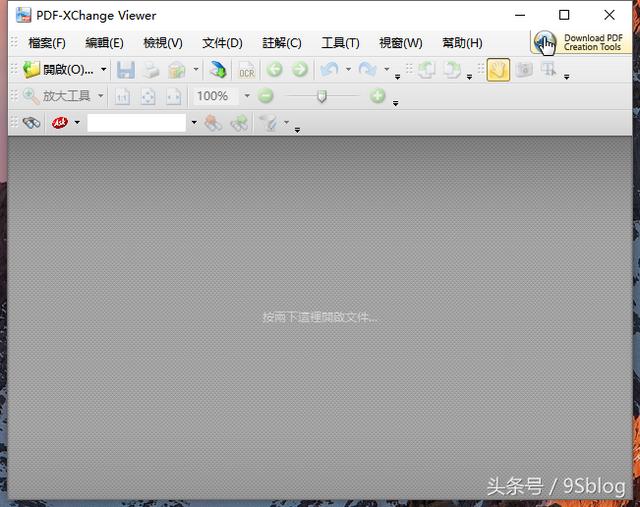This screenshot has width=640, height=507.
Task: Click the green zoom out minus button
Action: pyautogui.click(x=265, y=96)
